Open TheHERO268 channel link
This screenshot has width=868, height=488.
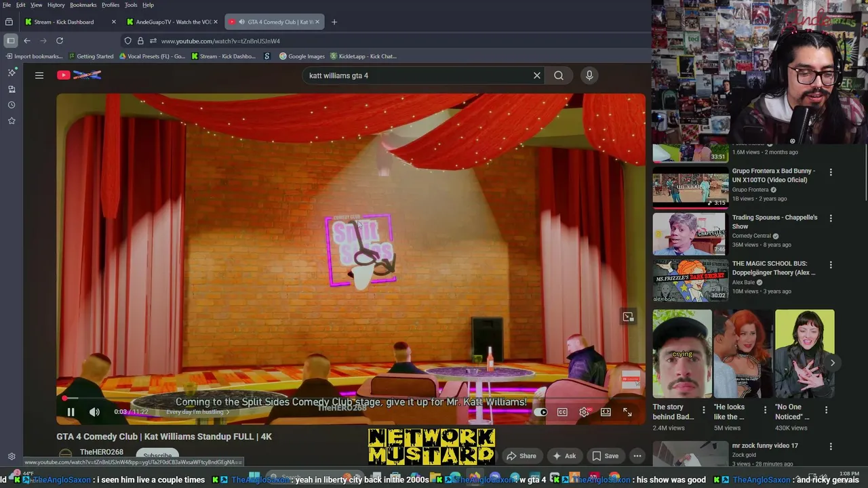click(102, 452)
